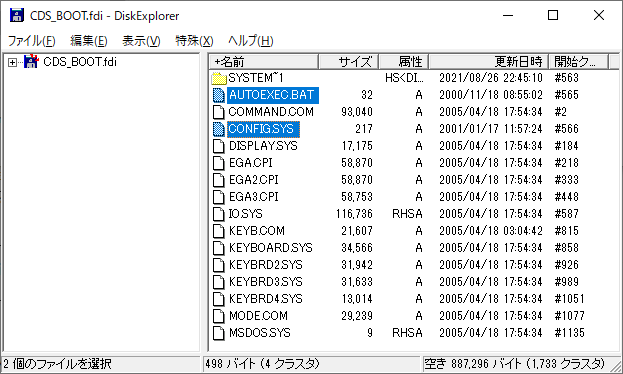Click the 93,040 size value
This screenshot has height=374, width=623.
[x=357, y=112]
